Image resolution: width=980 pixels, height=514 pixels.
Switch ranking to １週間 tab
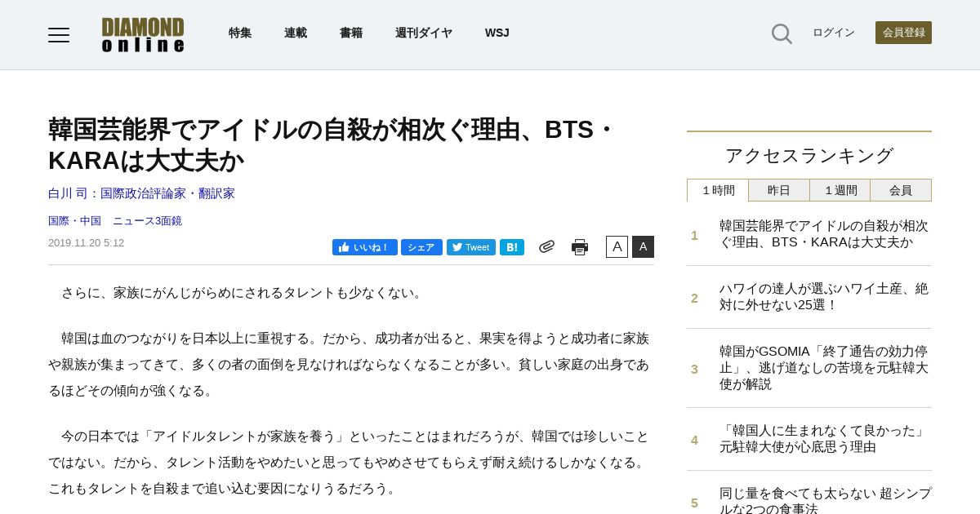[840, 190]
